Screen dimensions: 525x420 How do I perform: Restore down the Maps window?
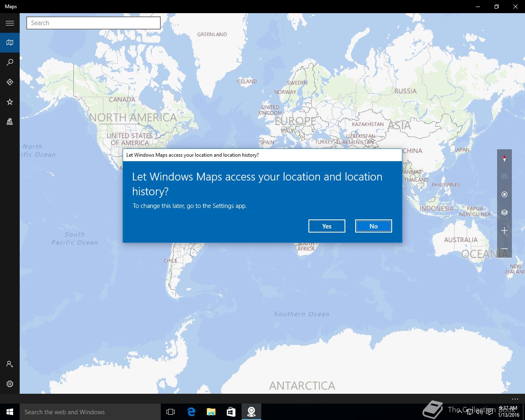click(497, 7)
